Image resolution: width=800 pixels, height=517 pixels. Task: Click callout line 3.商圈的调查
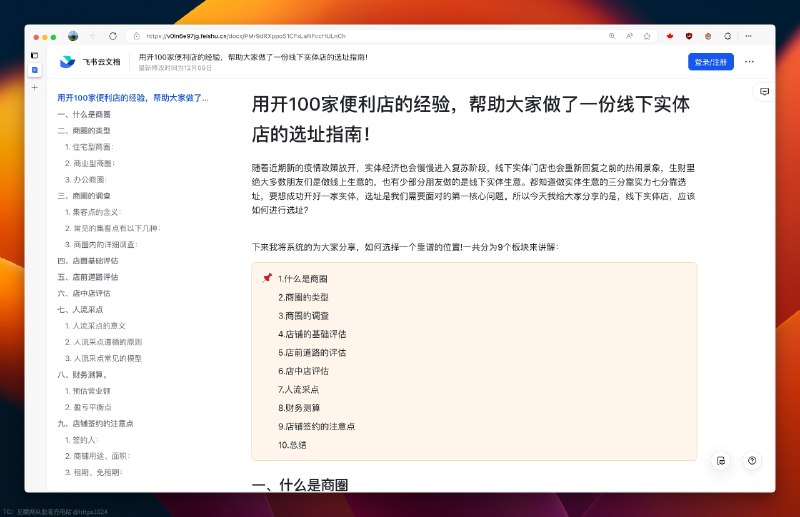[303, 315]
